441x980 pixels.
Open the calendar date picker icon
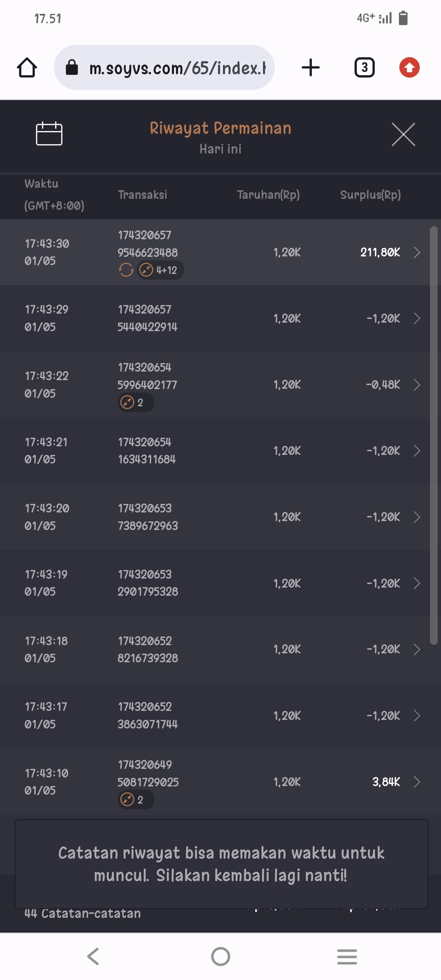(49, 134)
